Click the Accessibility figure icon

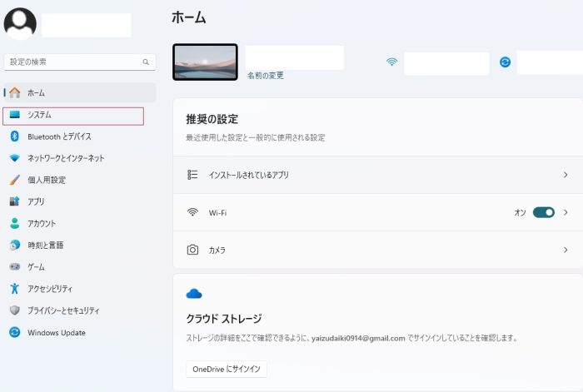(14, 288)
